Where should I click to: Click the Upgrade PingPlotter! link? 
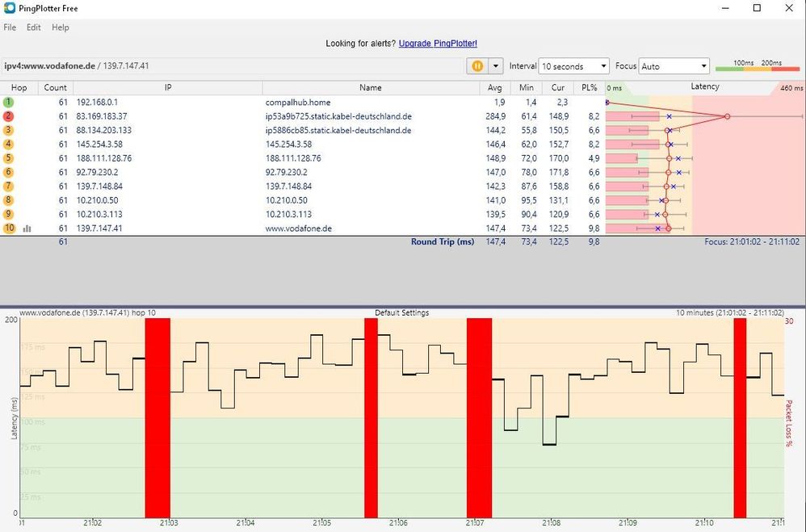pyautogui.click(x=438, y=43)
